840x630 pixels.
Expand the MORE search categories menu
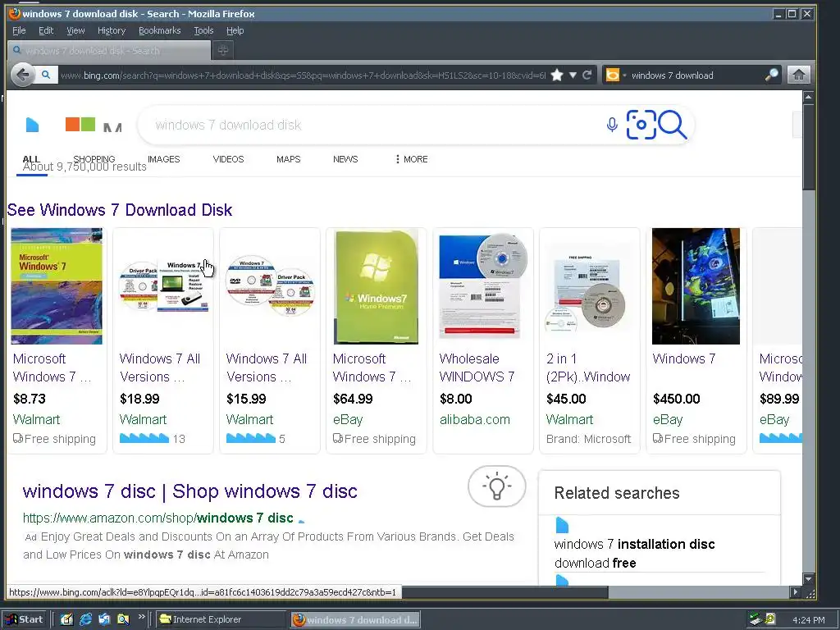(412, 159)
